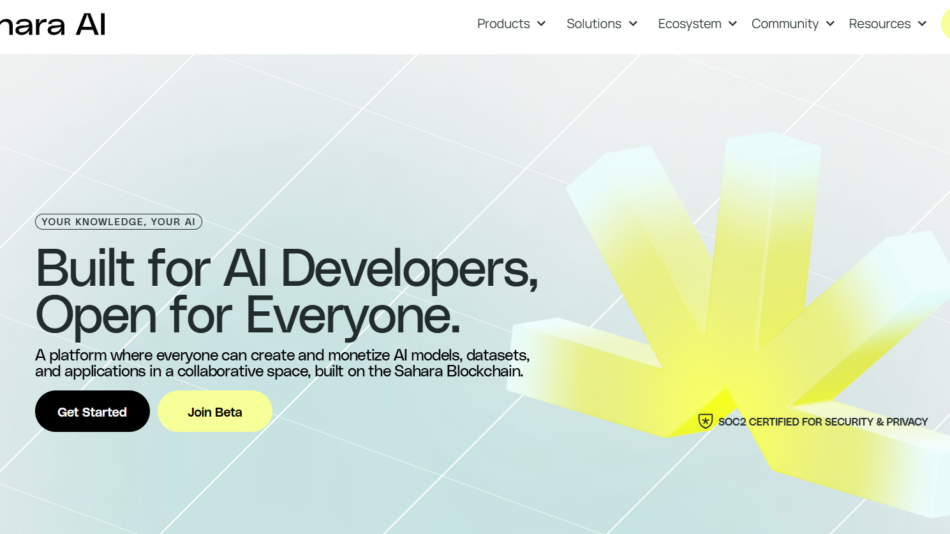
Task: Expand the chevron next to Products
Action: tap(541, 24)
